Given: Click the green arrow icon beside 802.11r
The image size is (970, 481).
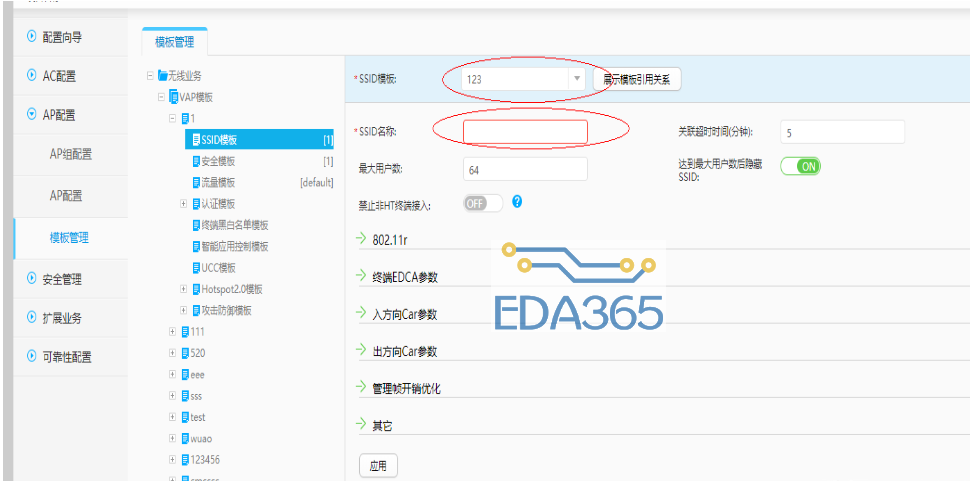Looking at the screenshot, I should click(x=362, y=239).
